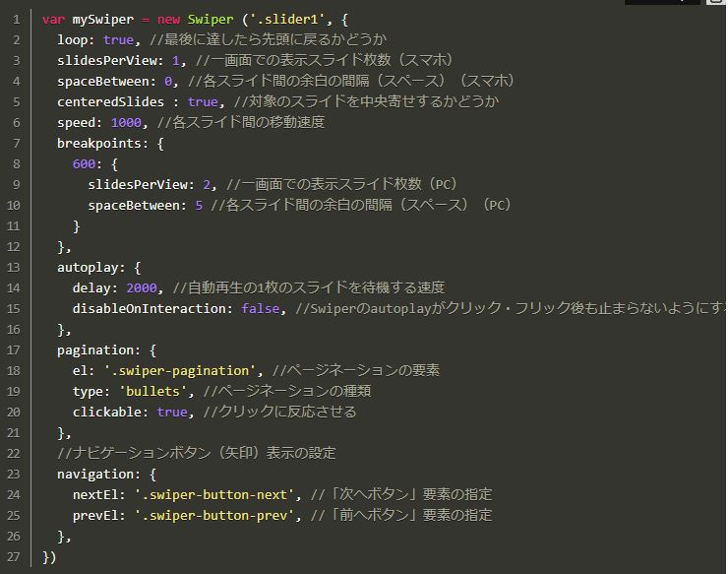Click line number 13 in the gutter
The image size is (728, 574).
tap(13, 267)
